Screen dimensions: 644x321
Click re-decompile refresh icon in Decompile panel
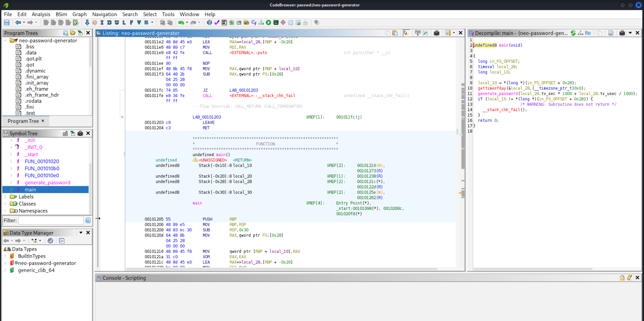pos(573,33)
